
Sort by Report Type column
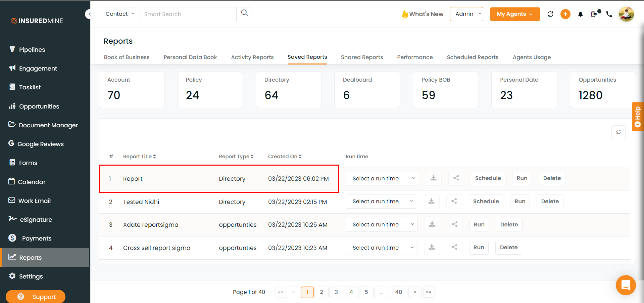click(x=236, y=157)
